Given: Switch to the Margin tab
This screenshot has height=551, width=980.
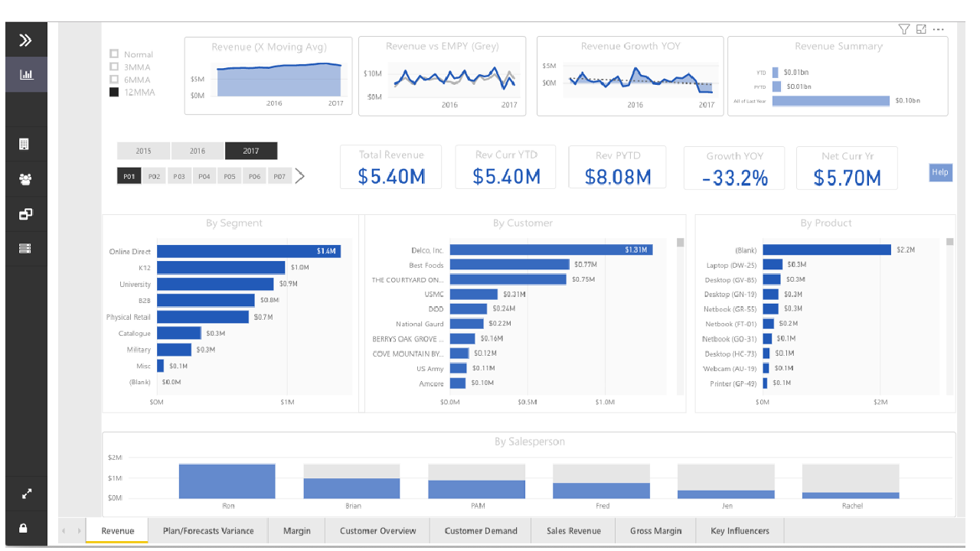Looking at the screenshot, I should coord(297,530).
